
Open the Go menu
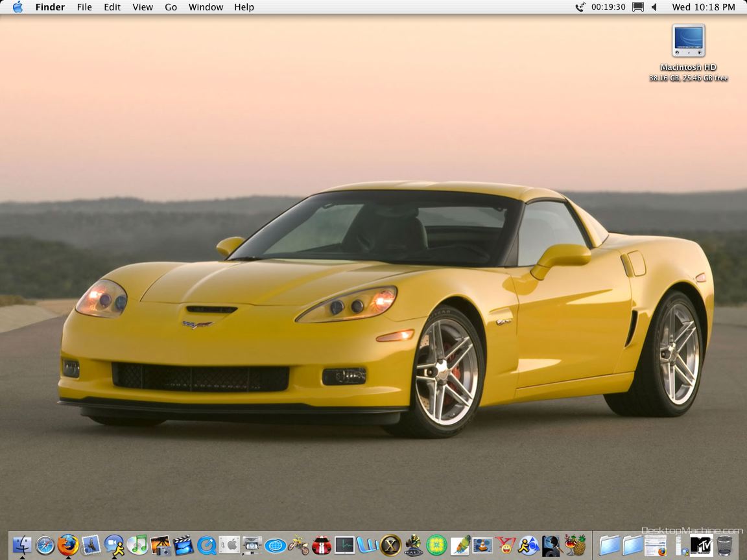tap(171, 7)
